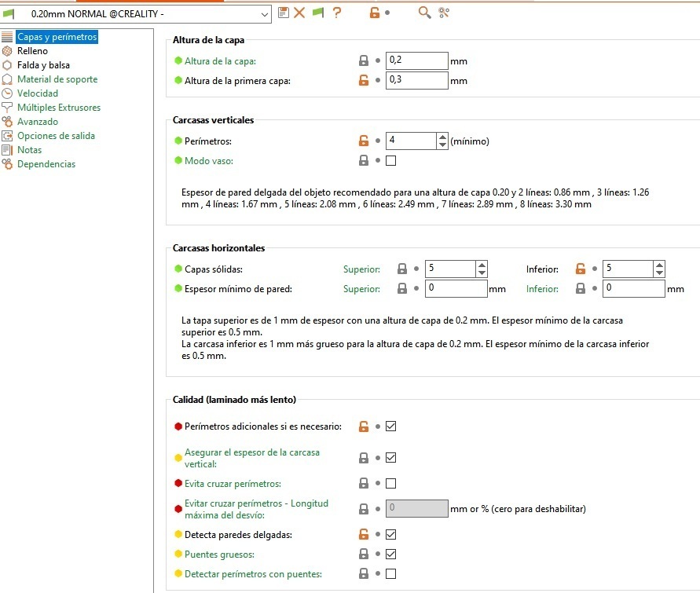This screenshot has height=593, width=700.
Task: Increase Inferior solid layers with up arrow
Action: (x=659, y=265)
